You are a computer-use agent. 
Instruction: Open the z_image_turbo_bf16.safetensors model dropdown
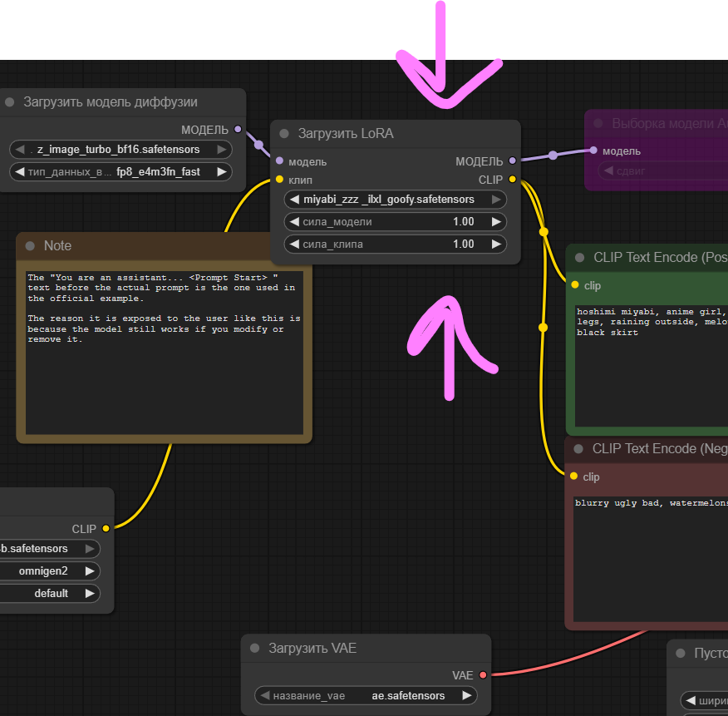[x=121, y=150]
